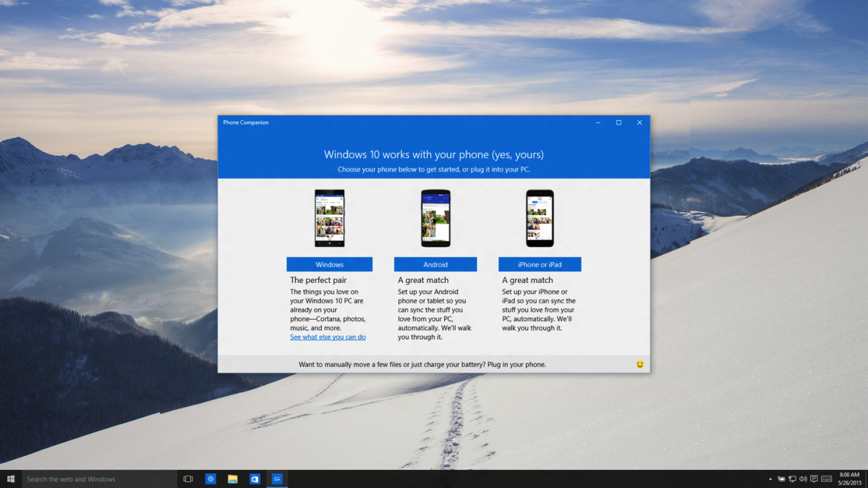Viewport: 868px width, 488px height.
Task: Click the smiley face emoticon in the footer
Action: (x=639, y=364)
